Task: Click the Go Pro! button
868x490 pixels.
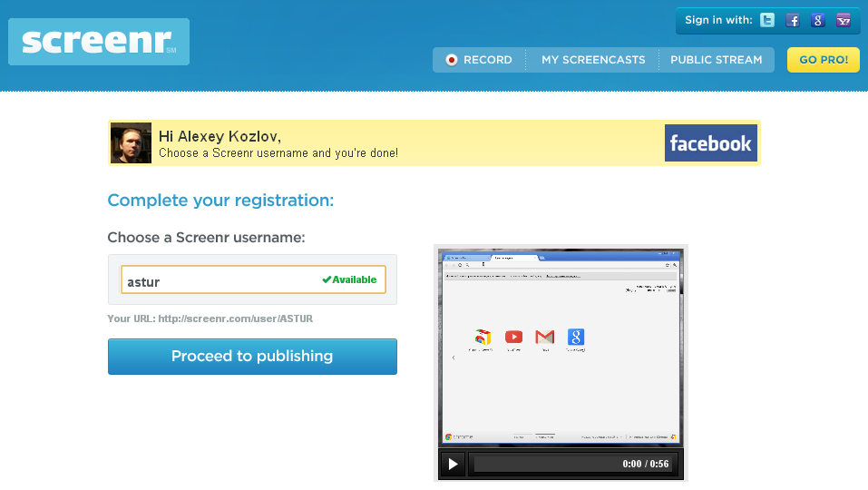Action: (824, 60)
